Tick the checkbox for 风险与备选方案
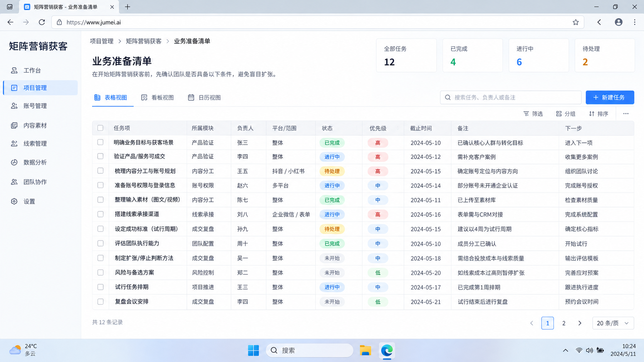The width and height of the screenshot is (644, 362). (101, 272)
